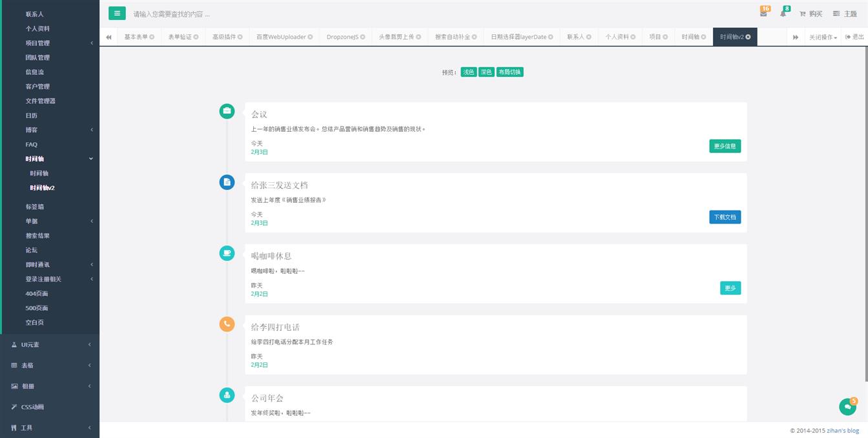The image size is (868, 438).
Task: Open the bell alerts icon
Action: click(x=783, y=14)
